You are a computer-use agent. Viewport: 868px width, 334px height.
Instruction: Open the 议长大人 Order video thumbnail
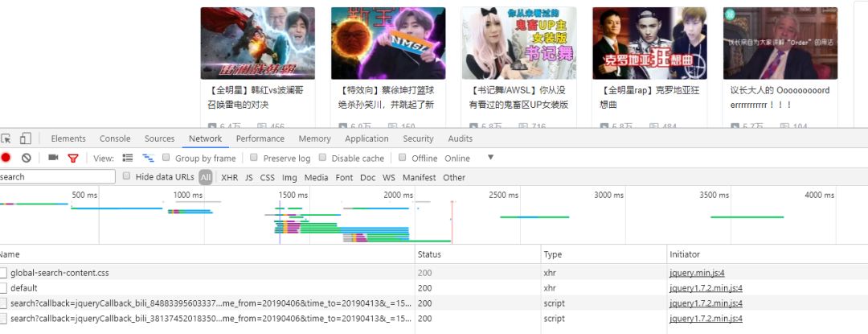pos(780,43)
